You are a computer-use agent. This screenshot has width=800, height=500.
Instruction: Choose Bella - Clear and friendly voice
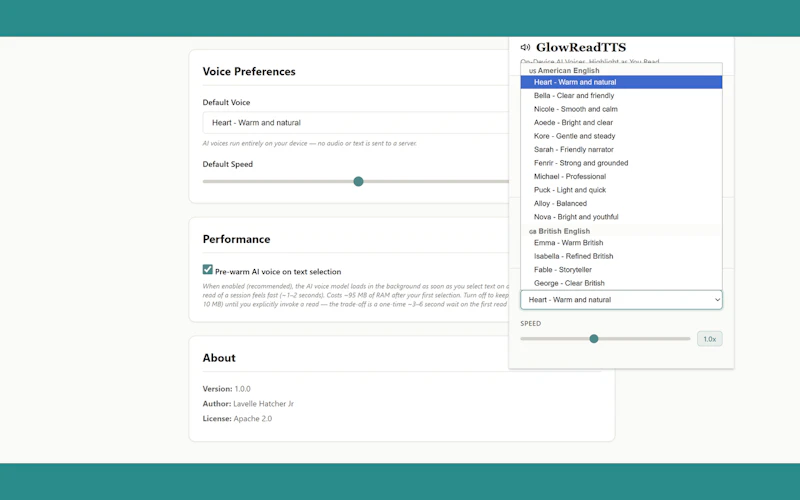point(621,95)
